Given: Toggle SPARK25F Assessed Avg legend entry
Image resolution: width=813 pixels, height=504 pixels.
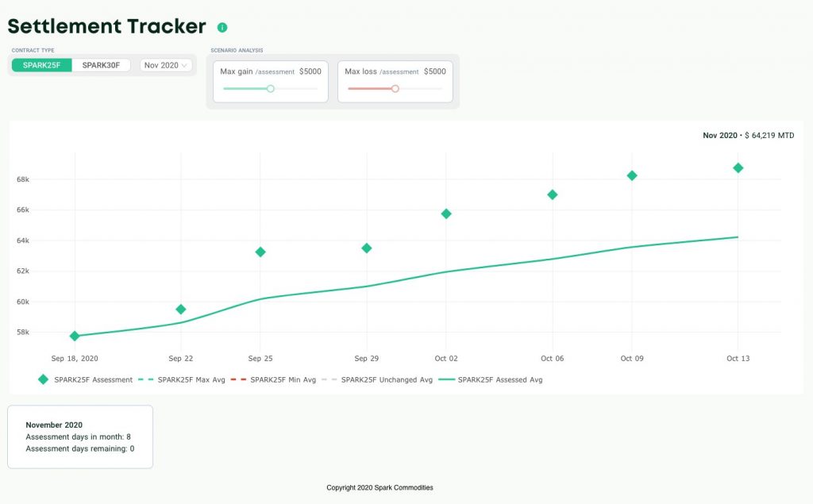Looking at the screenshot, I should click(x=492, y=379).
